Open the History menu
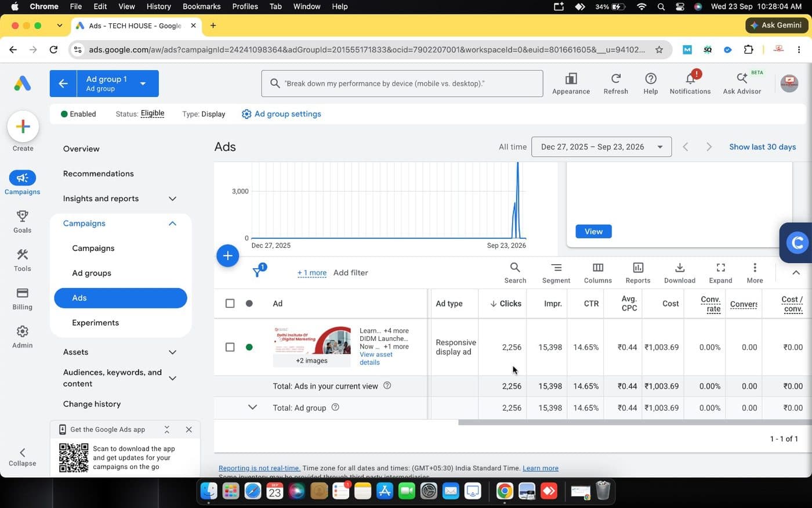Screen dimensions: 812x508 point(158,6)
